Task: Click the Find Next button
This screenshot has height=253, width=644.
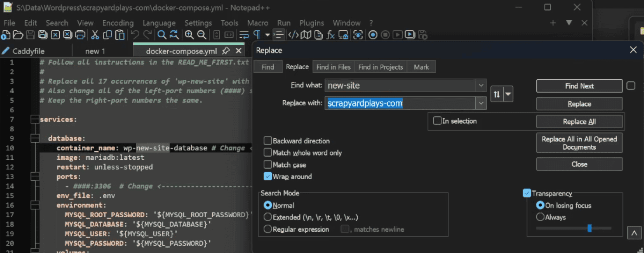Action: pyautogui.click(x=579, y=86)
